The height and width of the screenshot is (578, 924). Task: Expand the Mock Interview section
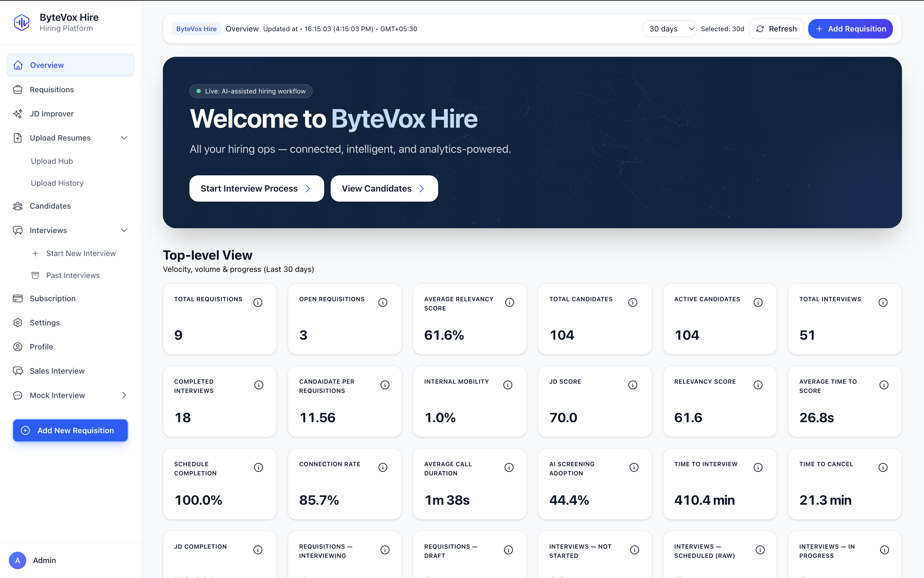click(124, 395)
